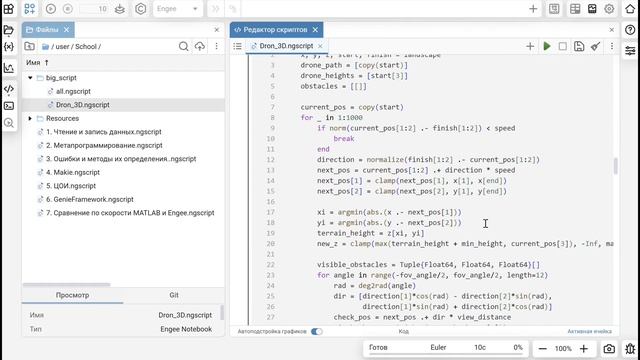Click the upload cloud icon in files panel

[x=200, y=47]
